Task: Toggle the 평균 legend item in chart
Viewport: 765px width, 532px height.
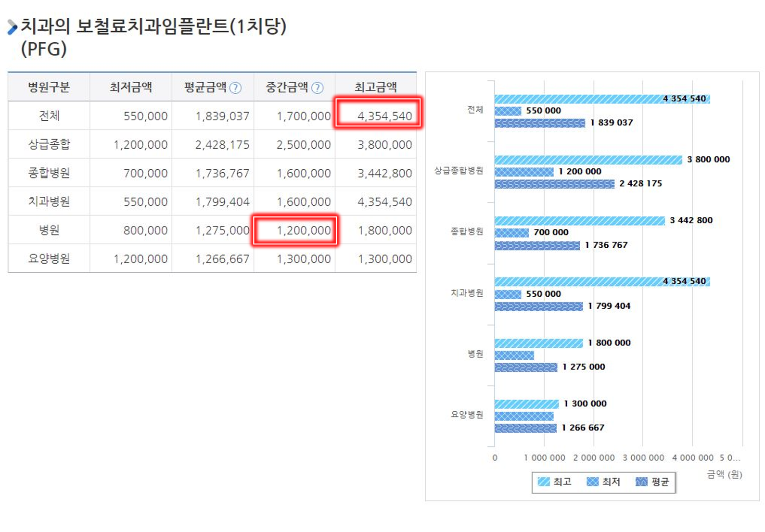Action: tap(652, 481)
